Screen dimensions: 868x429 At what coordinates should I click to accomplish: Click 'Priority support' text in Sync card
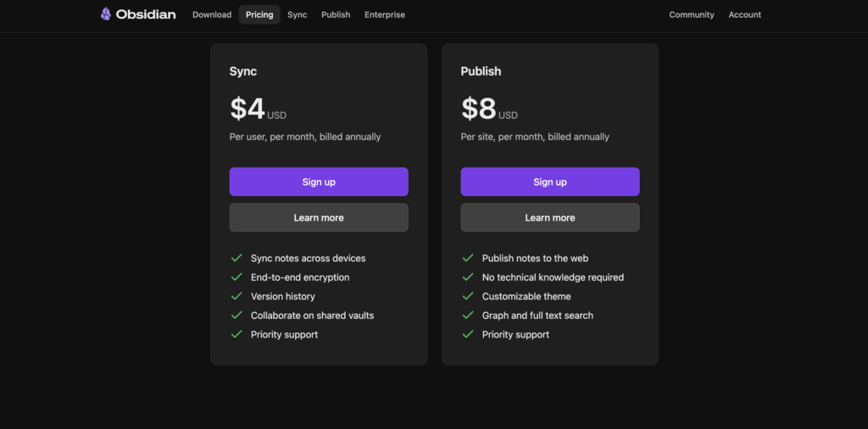285,334
